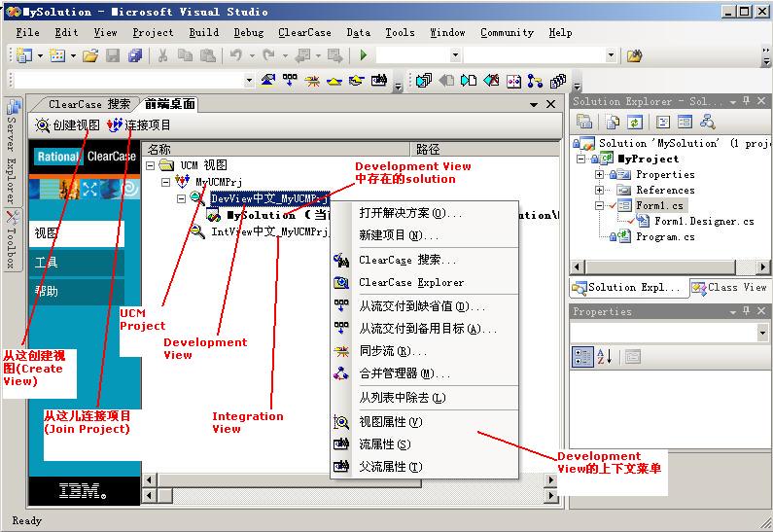Collapse the Form1.cs node
The image size is (773, 532).
pyautogui.click(x=599, y=205)
